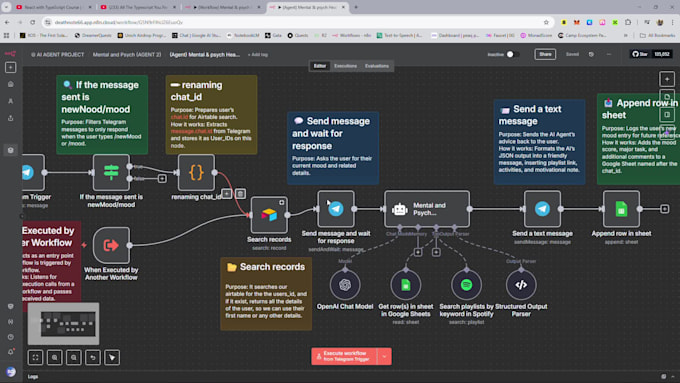
Task: Click the delete trash icon below renaming chat_id
Action: point(240,193)
